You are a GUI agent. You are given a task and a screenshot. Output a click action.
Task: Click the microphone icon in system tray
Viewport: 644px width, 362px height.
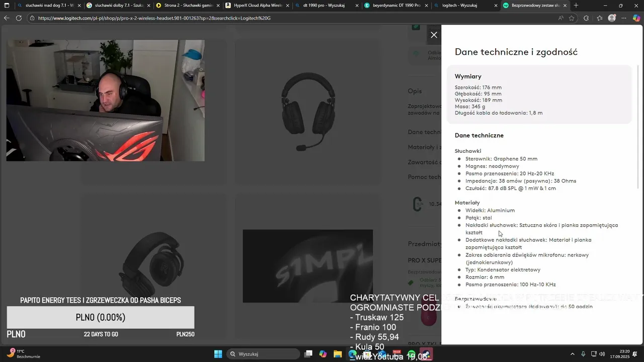click(583, 354)
